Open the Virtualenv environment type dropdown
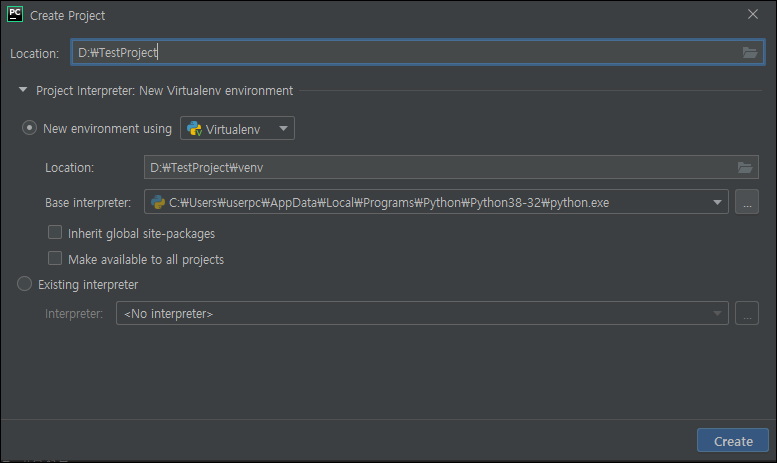This screenshot has height=463, width=777. click(x=237, y=128)
